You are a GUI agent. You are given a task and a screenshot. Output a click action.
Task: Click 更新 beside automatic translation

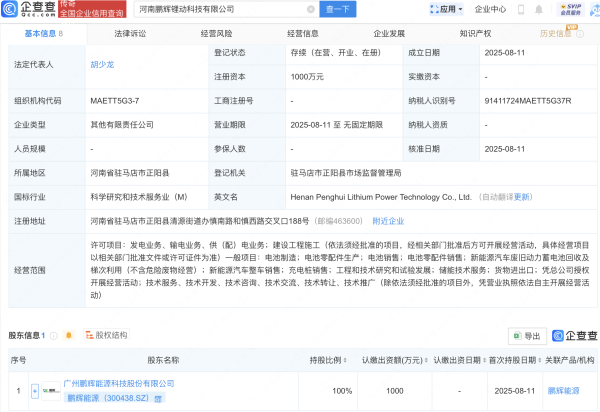tap(523, 197)
